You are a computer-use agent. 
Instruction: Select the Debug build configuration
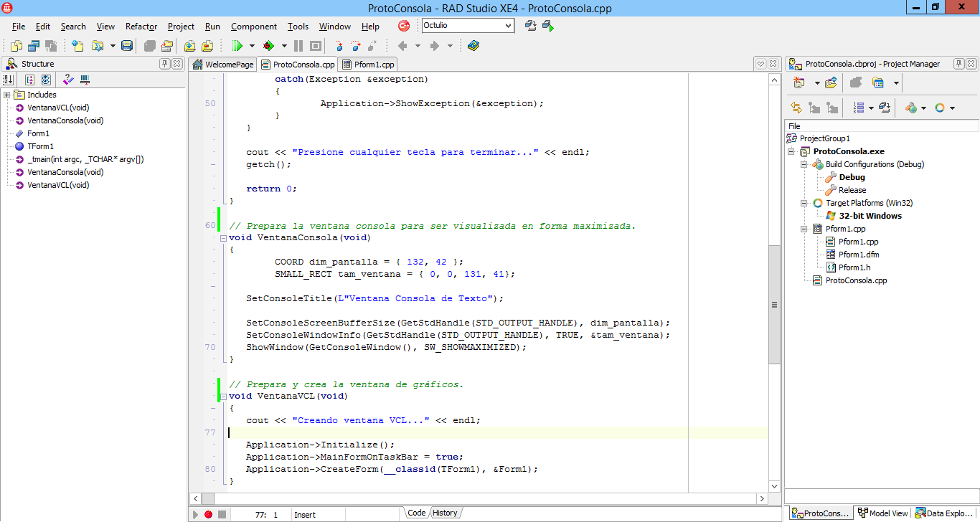(852, 177)
